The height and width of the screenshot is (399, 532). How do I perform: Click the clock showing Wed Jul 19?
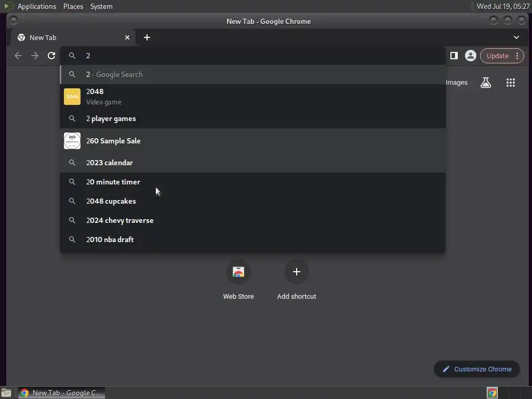point(503,6)
